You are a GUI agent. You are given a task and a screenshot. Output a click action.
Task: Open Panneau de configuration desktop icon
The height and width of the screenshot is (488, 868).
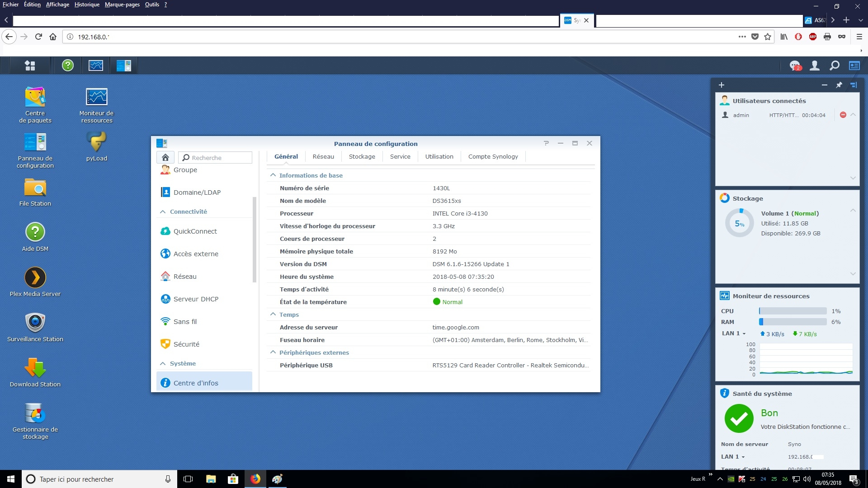(x=35, y=150)
